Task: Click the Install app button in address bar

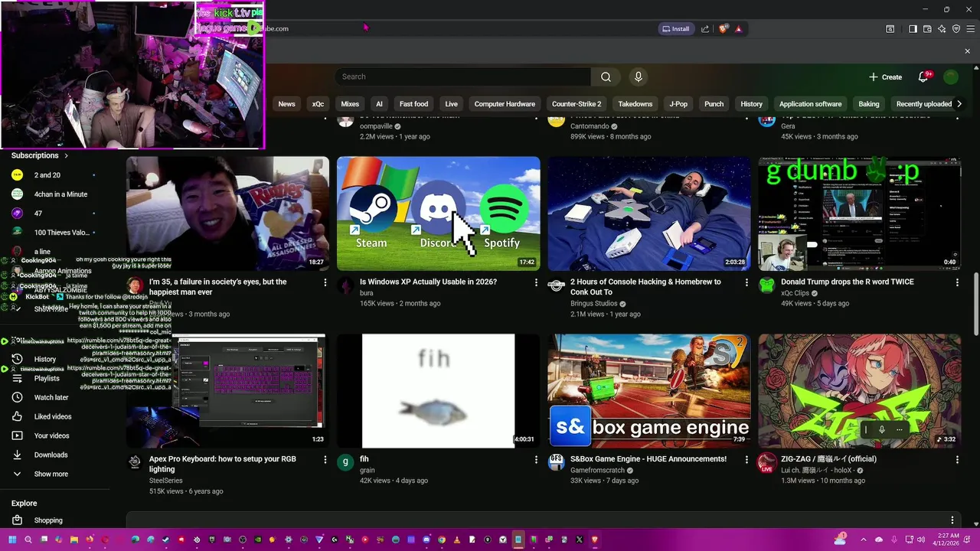Action: tap(675, 29)
